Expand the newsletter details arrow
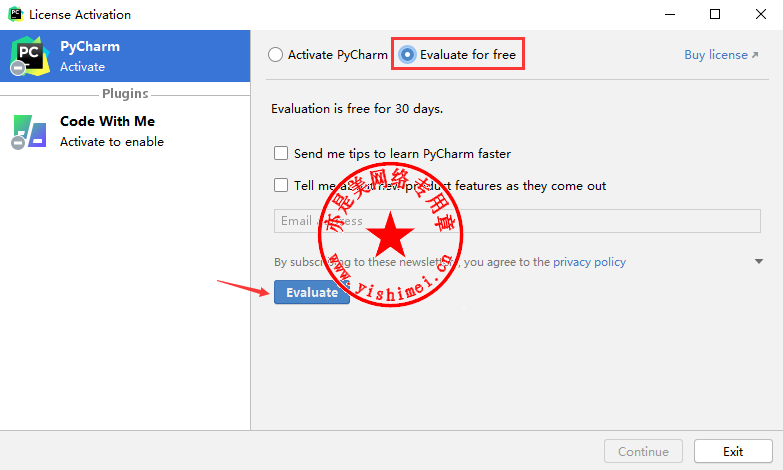 pyautogui.click(x=759, y=261)
